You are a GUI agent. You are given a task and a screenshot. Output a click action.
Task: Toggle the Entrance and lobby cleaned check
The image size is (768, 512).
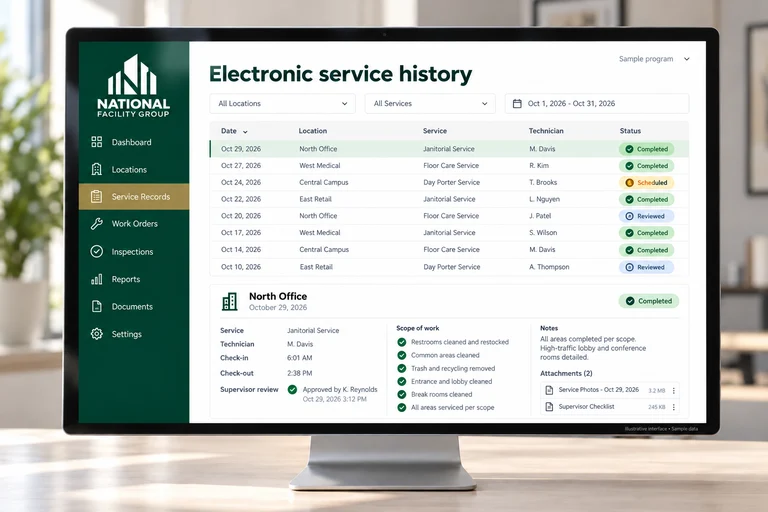402,381
